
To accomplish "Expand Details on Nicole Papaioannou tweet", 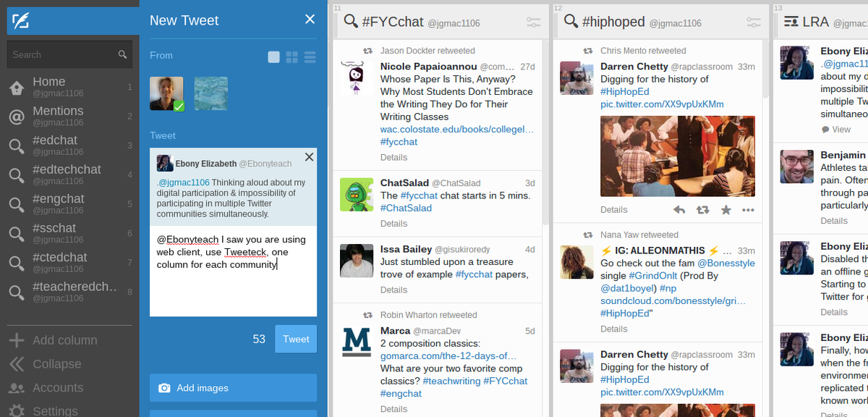I will click(x=394, y=157).
